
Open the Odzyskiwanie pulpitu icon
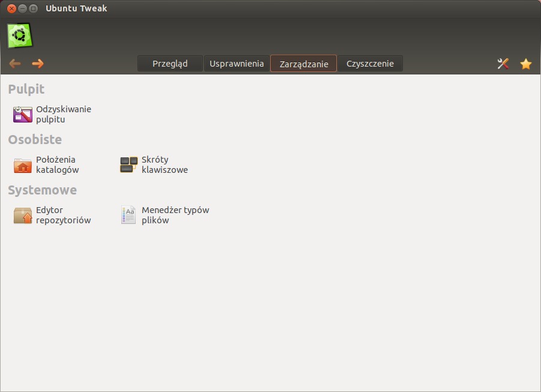(x=23, y=114)
